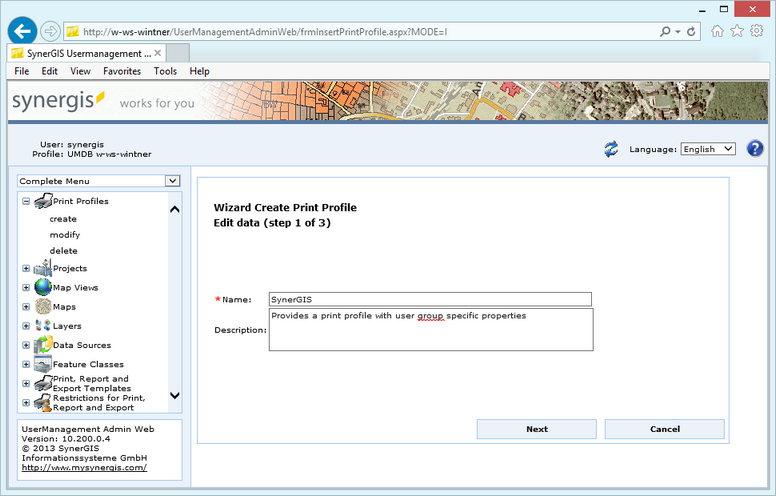Open the Complete Menu dropdown

172,181
